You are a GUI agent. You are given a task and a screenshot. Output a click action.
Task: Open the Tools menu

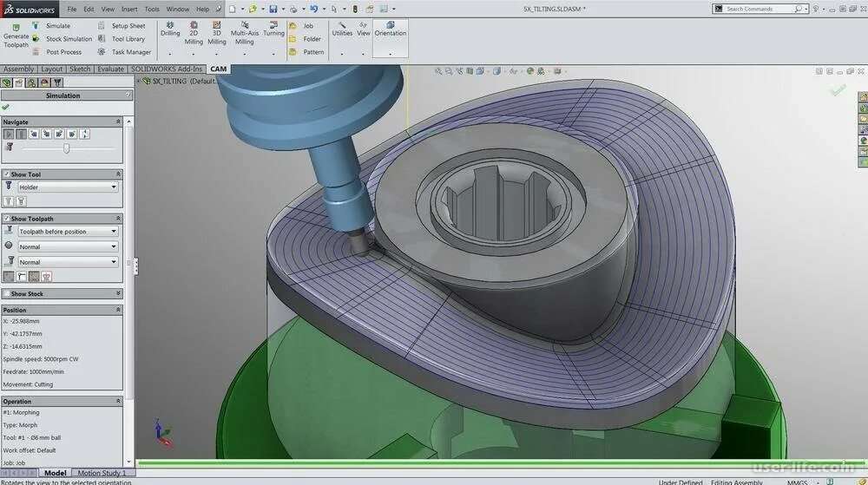152,9
